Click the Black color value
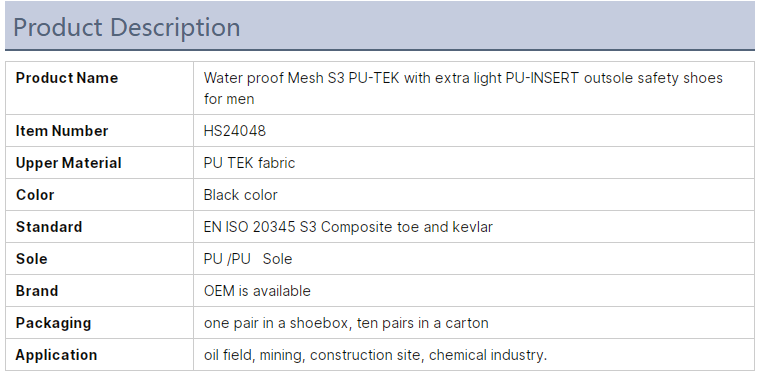 240,194
